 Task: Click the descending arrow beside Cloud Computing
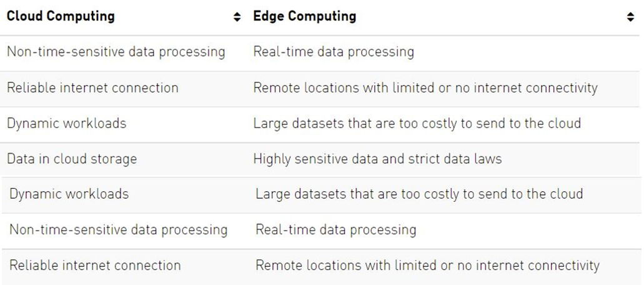(x=237, y=21)
